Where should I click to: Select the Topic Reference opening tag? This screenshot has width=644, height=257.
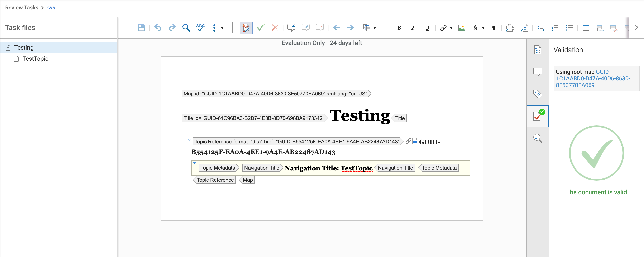[x=298, y=141]
